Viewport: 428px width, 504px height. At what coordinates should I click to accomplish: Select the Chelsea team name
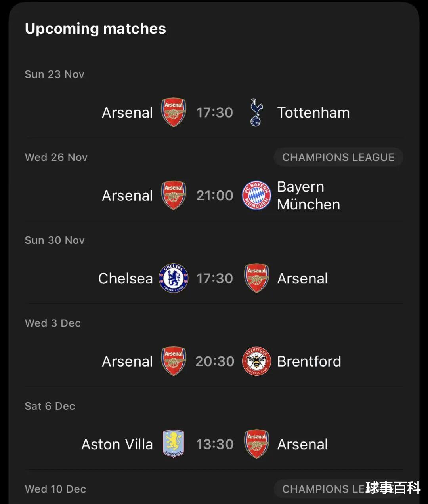point(125,278)
